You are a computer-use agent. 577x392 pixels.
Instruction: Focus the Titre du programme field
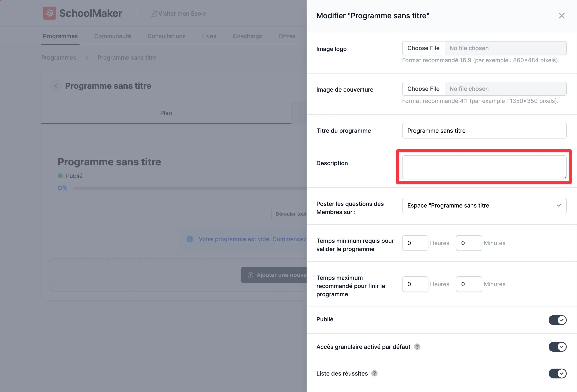coord(484,131)
